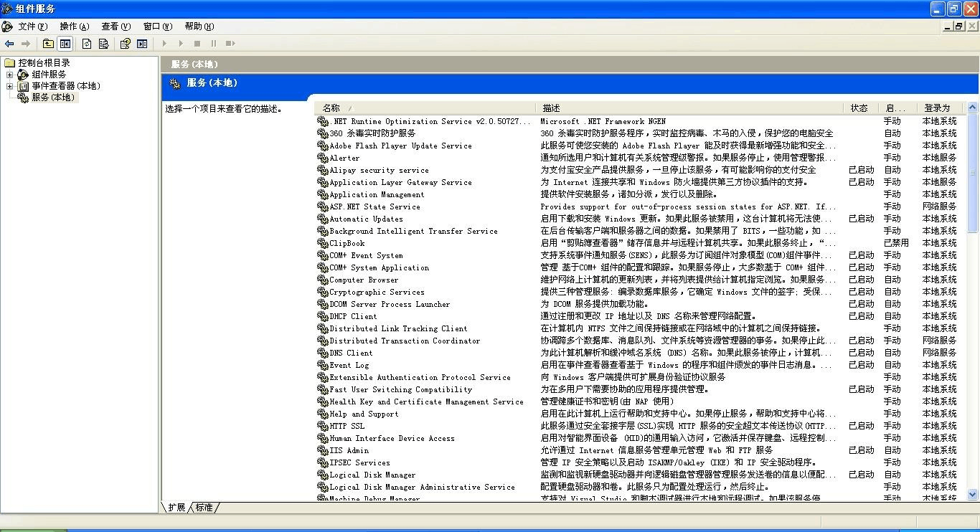Click the Export List toolbar icon
The height and width of the screenshot is (532, 980).
[x=104, y=44]
